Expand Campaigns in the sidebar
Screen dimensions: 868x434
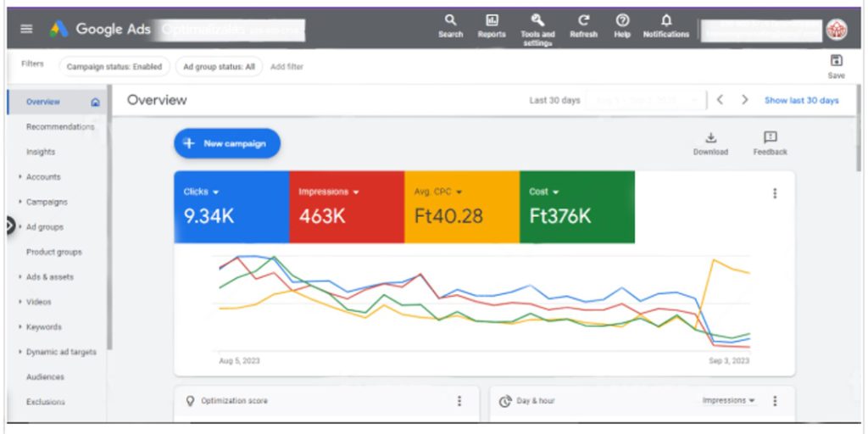tap(46, 202)
